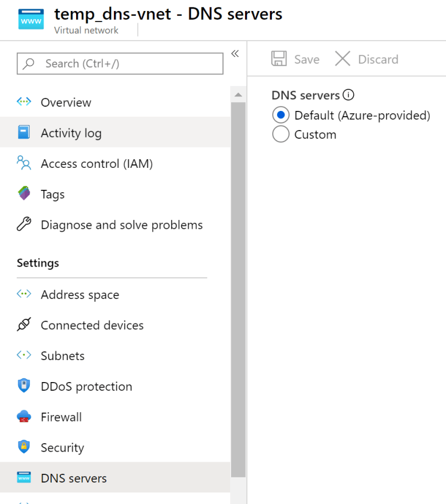This screenshot has width=446, height=504.
Task: Select the Subnets icon
Action: [23, 355]
